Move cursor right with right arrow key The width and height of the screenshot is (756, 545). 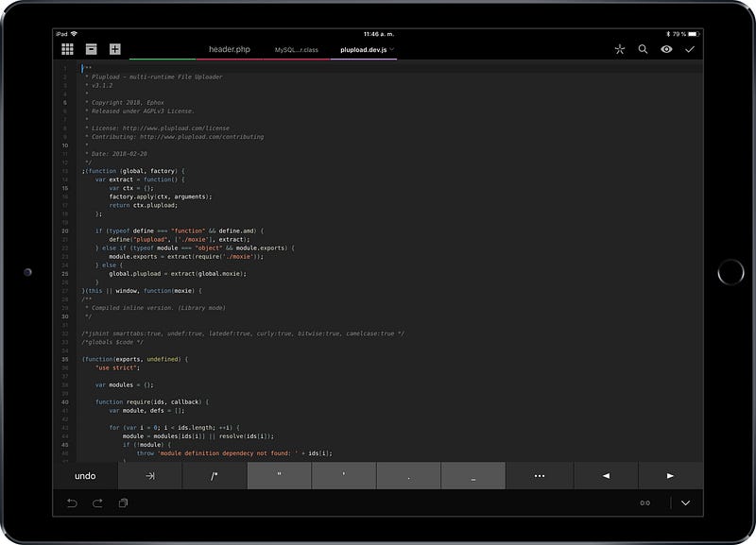coord(670,476)
